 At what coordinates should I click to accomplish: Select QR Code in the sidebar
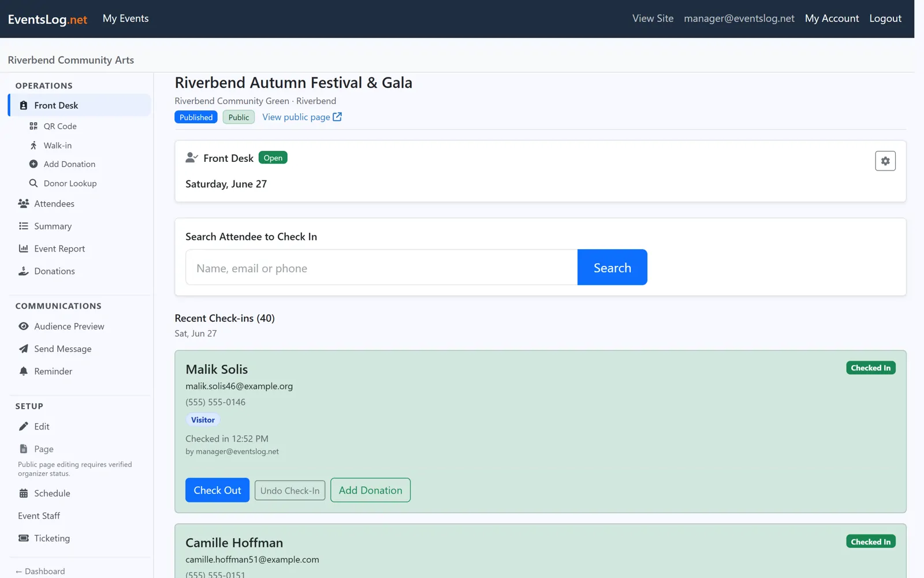click(x=60, y=126)
